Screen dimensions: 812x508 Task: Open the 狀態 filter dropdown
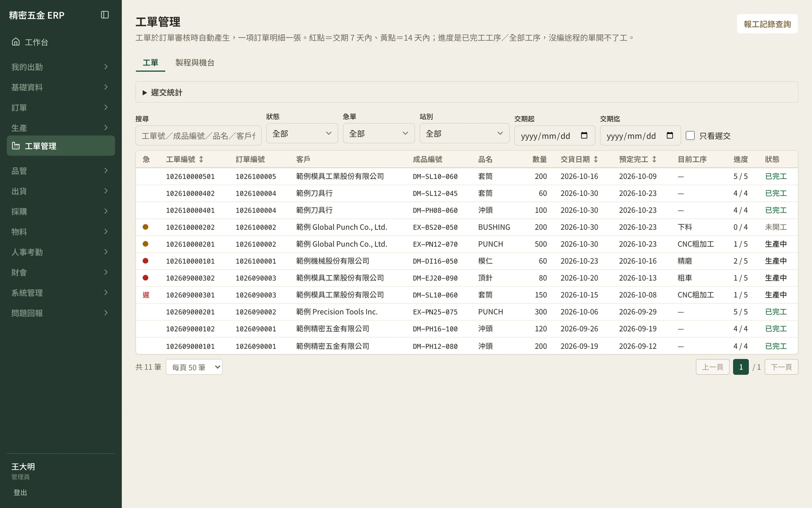pos(302,133)
